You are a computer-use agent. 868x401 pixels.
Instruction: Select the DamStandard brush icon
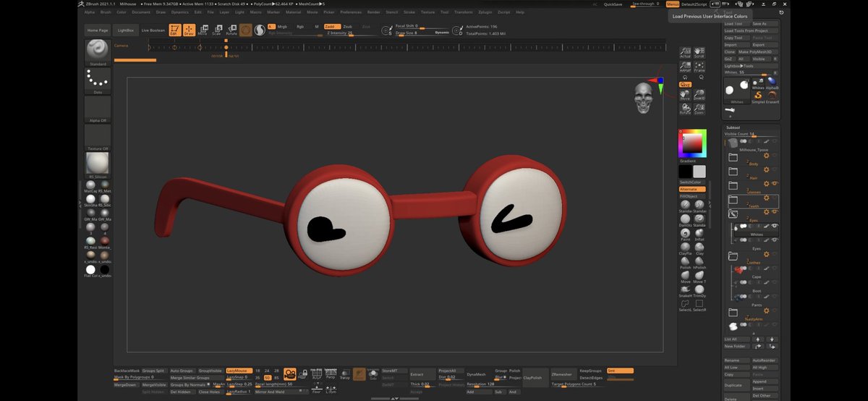coord(685,219)
